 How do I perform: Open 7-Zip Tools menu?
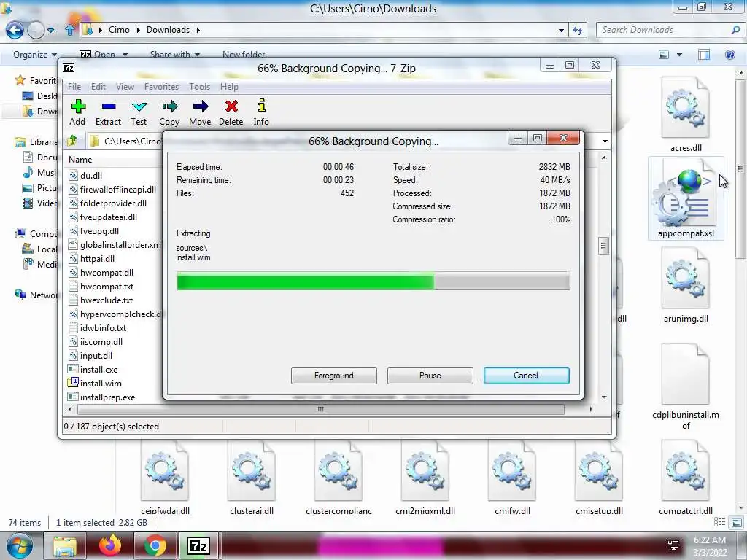(199, 87)
